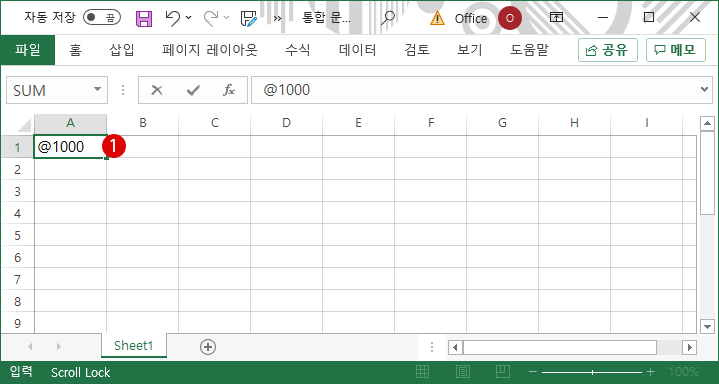The width and height of the screenshot is (719, 384).
Task: Click the zoom slider handle
Action: click(592, 372)
